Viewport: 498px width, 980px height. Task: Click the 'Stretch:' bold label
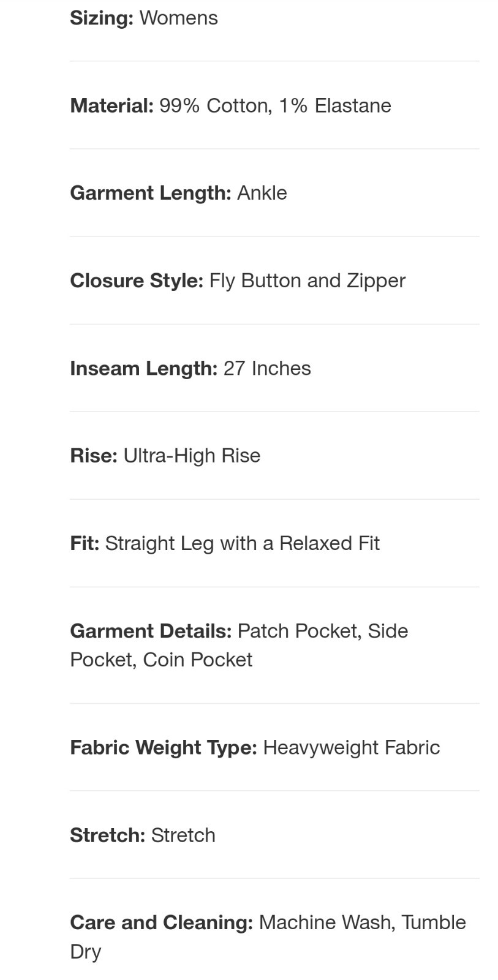[107, 835]
